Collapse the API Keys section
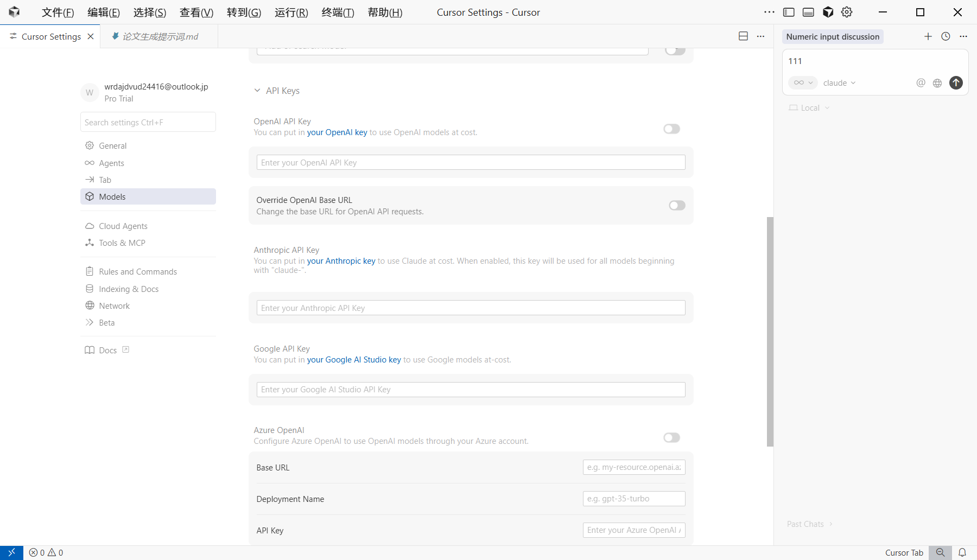The height and width of the screenshot is (560, 977). [x=277, y=91]
